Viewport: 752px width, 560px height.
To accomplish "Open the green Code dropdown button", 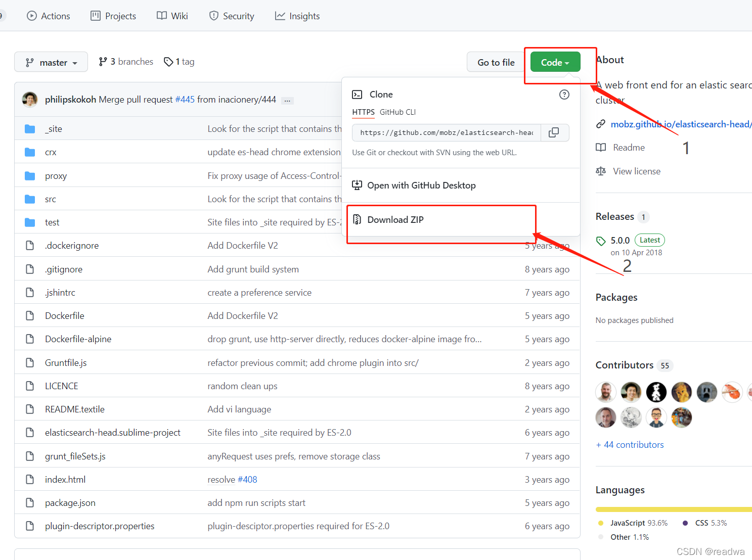I will pyautogui.click(x=555, y=62).
